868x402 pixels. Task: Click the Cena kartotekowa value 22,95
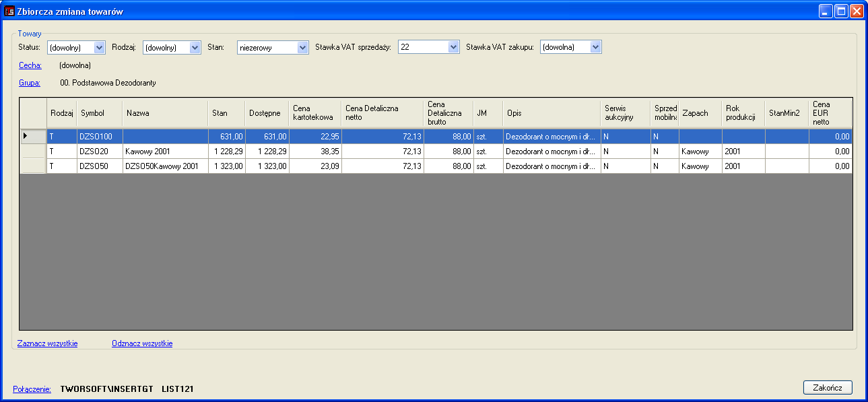pyautogui.click(x=315, y=136)
